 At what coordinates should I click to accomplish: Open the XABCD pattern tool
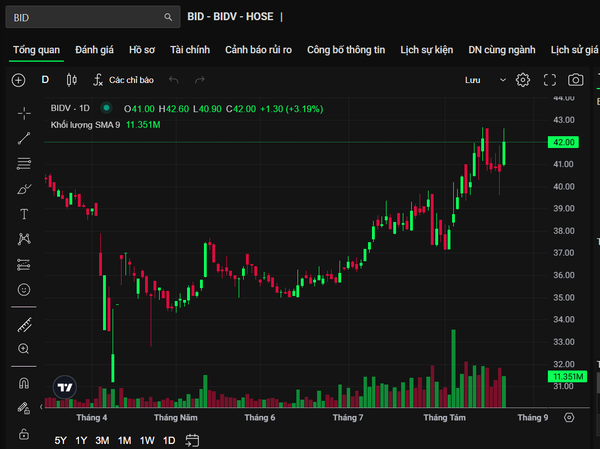24,239
